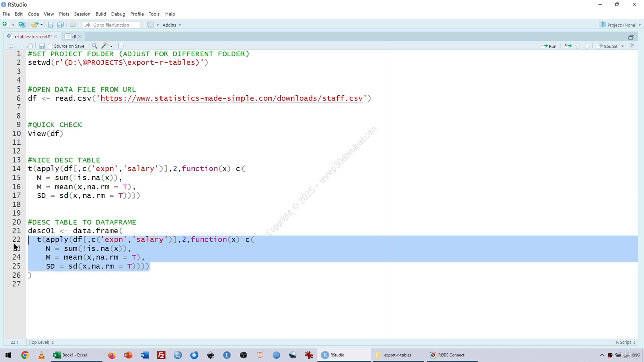Switch to the RØDE Connect window
Image resolution: width=644 pixels, height=362 pixels.
451,355
